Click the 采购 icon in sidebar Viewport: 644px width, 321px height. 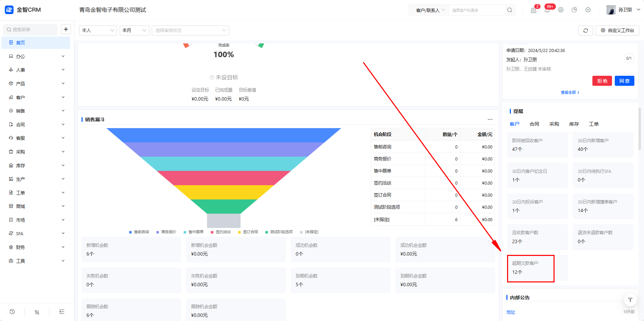coord(11,152)
